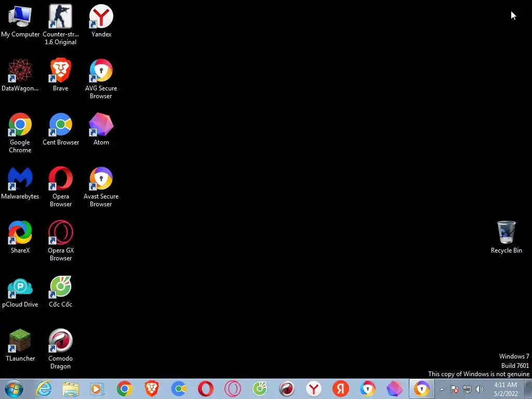The width and height of the screenshot is (532, 399).
Task: Select the DataWagon desktop shortcut
Action: tap(20, 75)
